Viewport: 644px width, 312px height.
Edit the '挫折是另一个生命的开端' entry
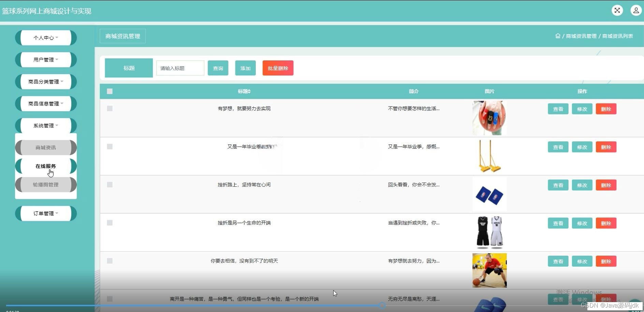pyautogui.click(x=582, y=223)
